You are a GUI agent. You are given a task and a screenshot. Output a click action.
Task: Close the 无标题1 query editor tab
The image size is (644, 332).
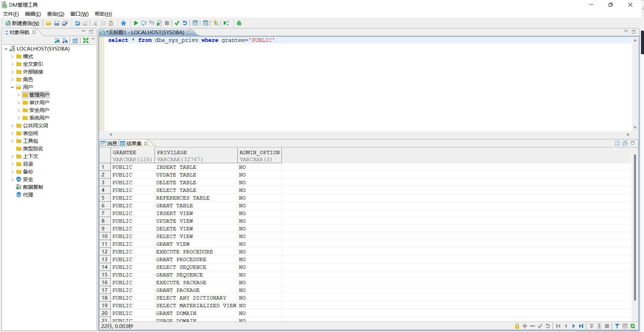[189, 32]
